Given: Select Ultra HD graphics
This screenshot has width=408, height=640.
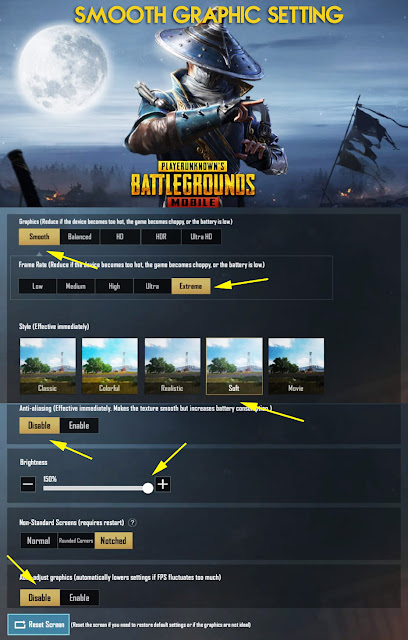Looking at the screenshot, I should (x=201, y=236).
